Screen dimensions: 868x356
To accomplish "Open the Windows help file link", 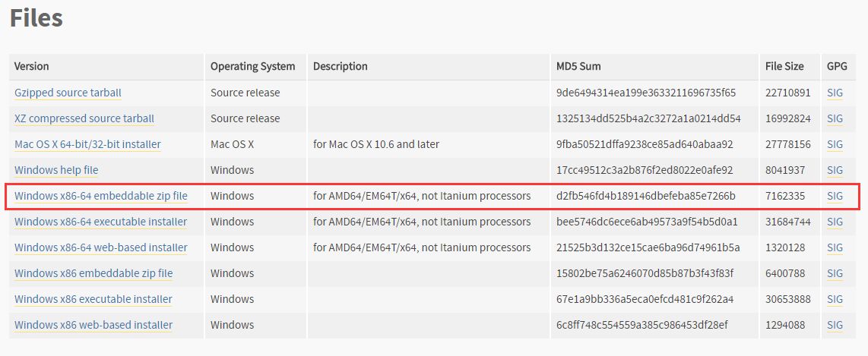I will pos(56,170).
